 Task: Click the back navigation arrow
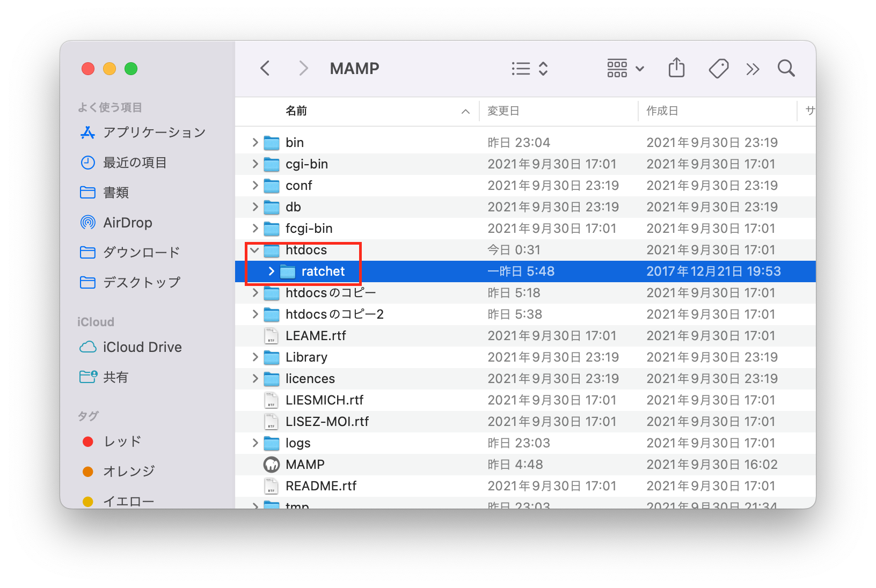265,68
